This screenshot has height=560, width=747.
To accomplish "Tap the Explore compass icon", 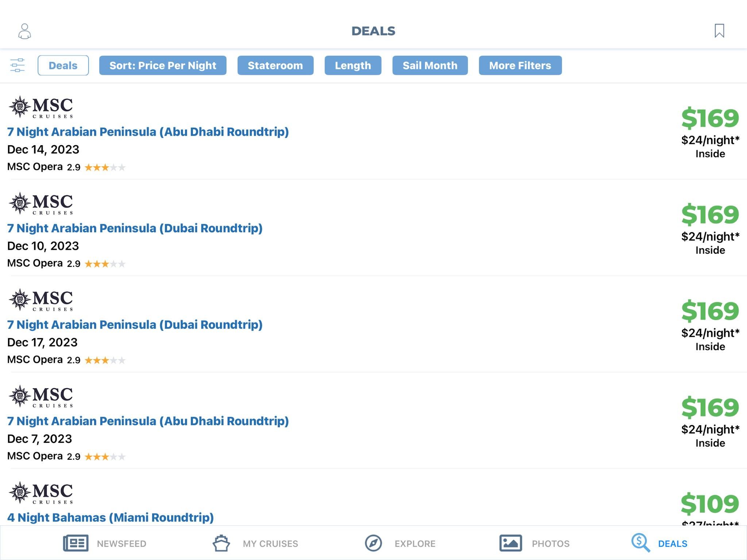I will (373, 543).
